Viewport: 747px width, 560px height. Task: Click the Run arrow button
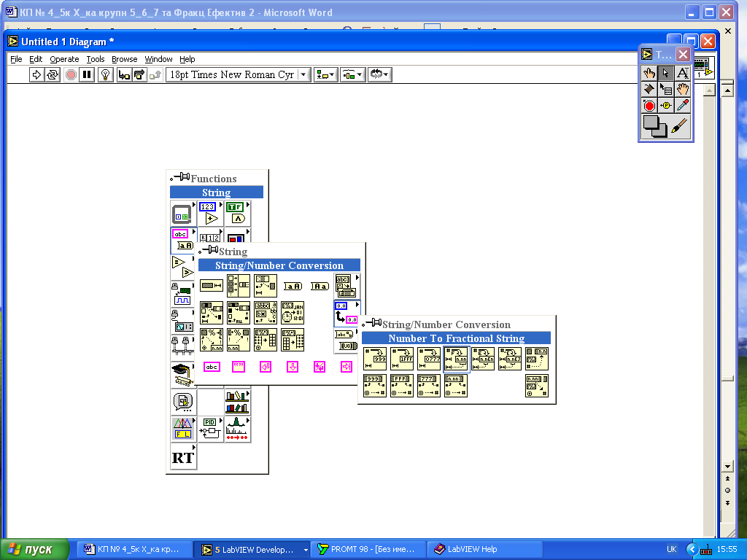tap(36, 75)
